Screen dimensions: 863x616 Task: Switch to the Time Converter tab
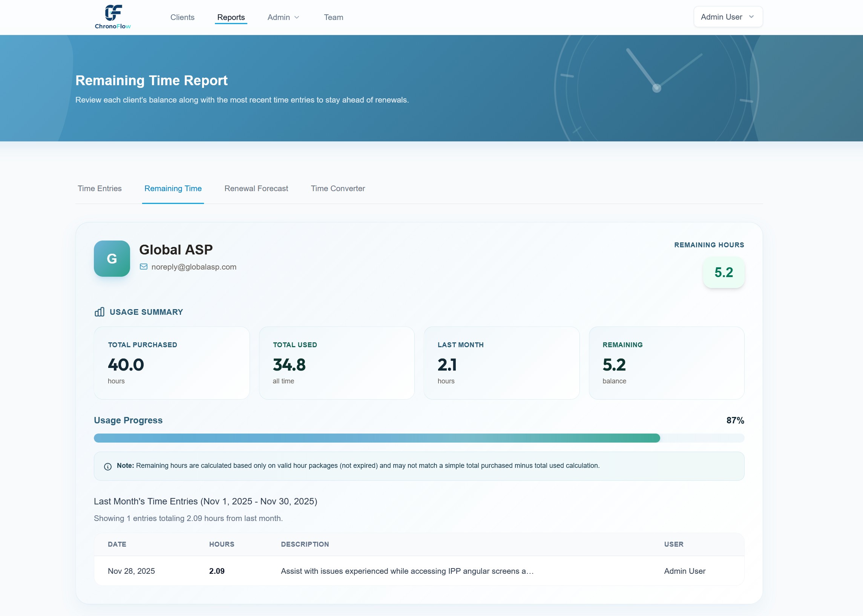click(337, 188)
